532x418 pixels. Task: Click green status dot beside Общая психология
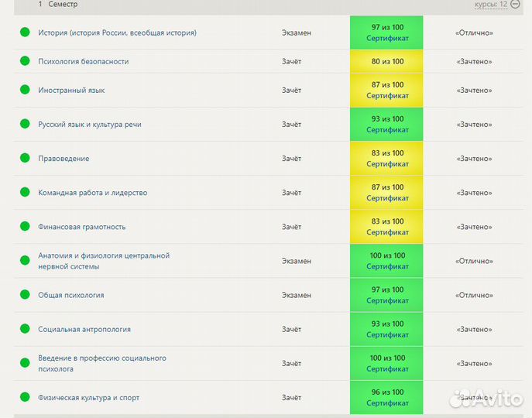[25, 295]
